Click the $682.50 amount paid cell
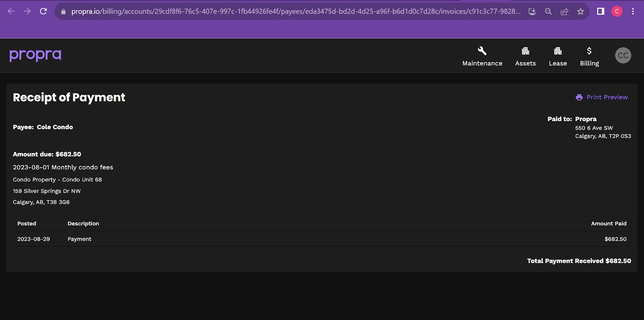This screenshot has width=644, height=320. (615, 239)
